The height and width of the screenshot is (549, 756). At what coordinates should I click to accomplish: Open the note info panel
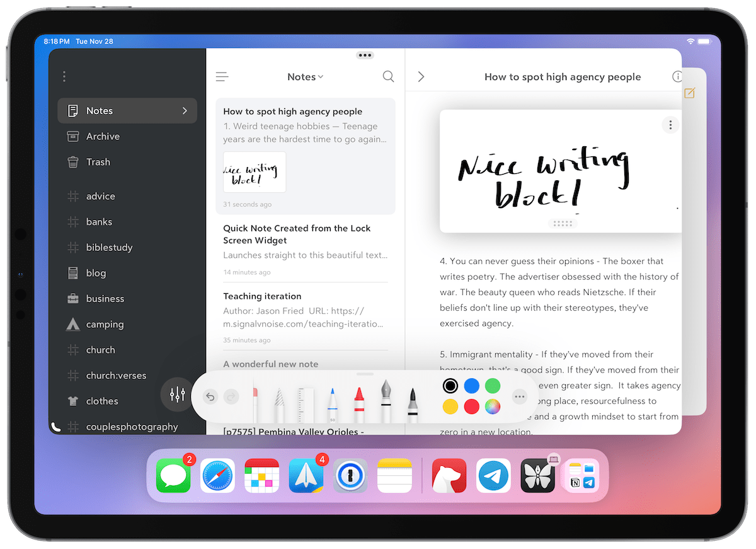click(x=678, y=76)
